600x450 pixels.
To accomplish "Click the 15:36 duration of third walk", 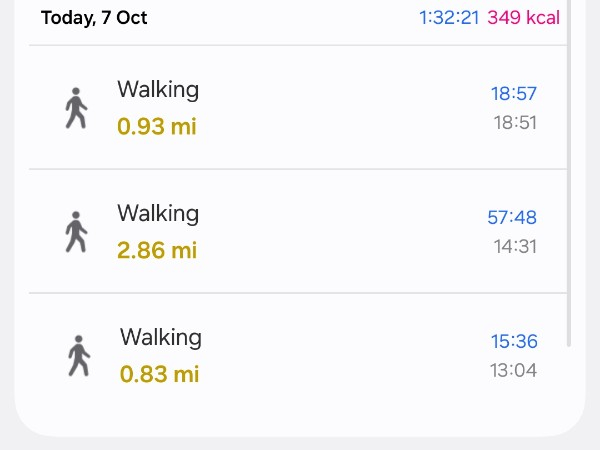I will coord(513,341).
